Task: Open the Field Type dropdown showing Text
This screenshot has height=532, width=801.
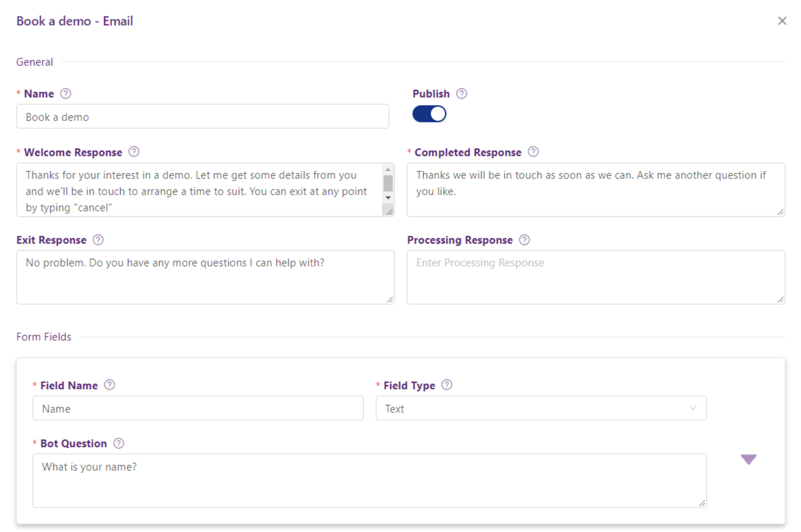Action: 541,408
